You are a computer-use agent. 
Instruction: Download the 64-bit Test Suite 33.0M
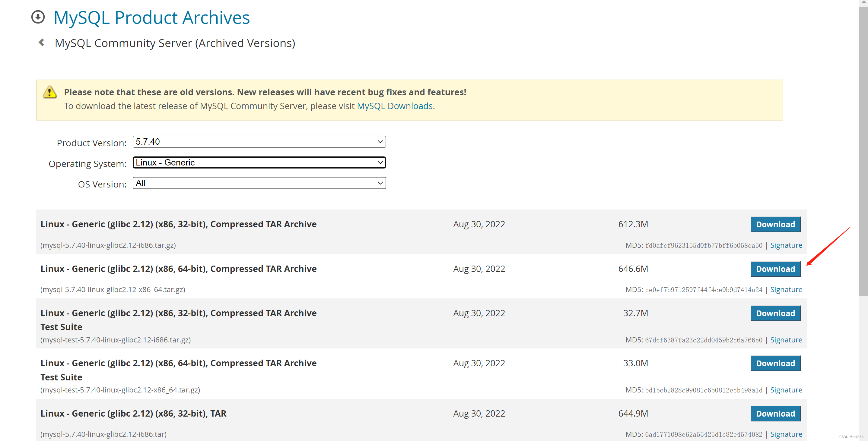pyautogui.click(x=775, y=364)
